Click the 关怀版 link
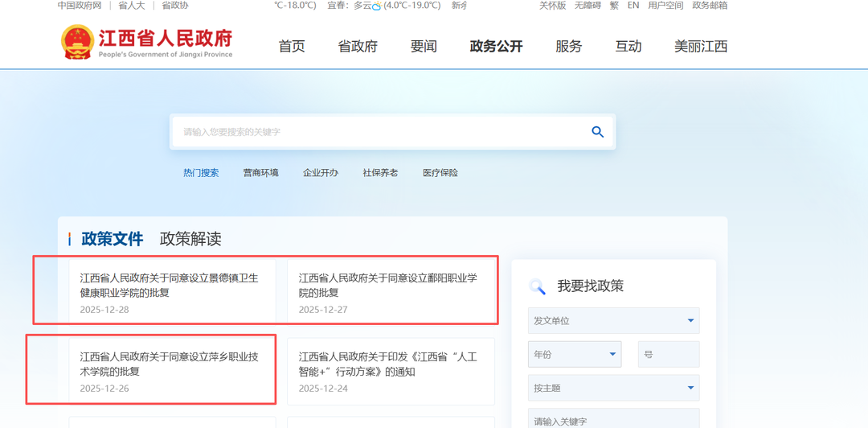 pyautogui.click(x=552, y=6)
